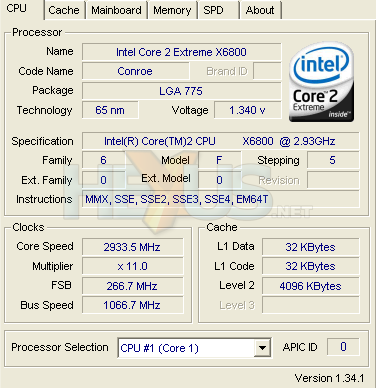
Task: Click the Core Speed value field
Action: pyautogui.click(x=133, y=247)
